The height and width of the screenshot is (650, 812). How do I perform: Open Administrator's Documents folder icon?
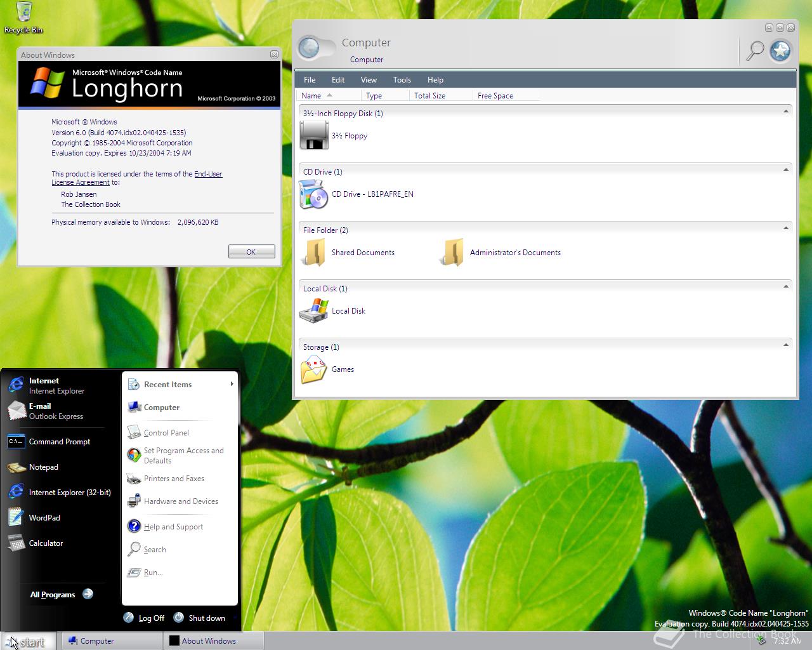[452, 252]
